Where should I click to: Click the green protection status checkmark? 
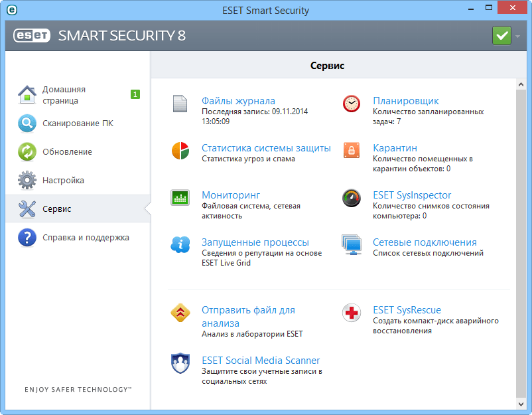click(501, 35)
